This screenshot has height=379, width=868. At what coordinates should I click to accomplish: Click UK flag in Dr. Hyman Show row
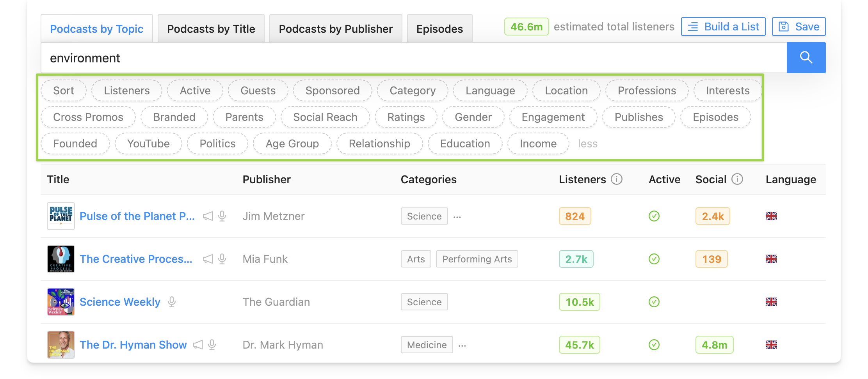point(771,345)
